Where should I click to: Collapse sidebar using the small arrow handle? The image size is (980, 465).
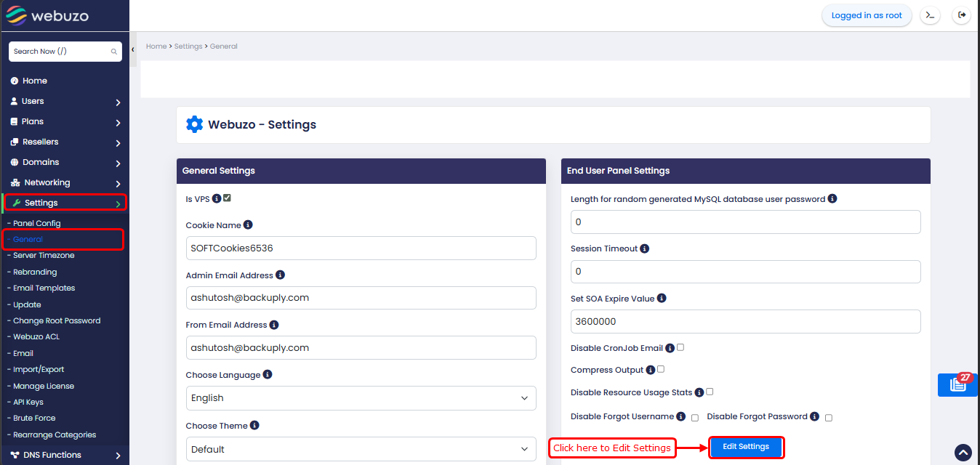coord(133,49)
